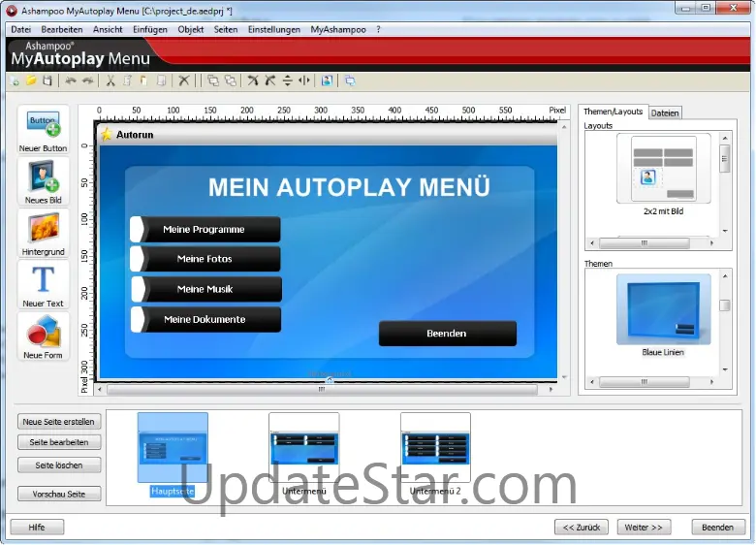
Task: Insert a Neue Form shape
Action: click(x=43, y=337)
